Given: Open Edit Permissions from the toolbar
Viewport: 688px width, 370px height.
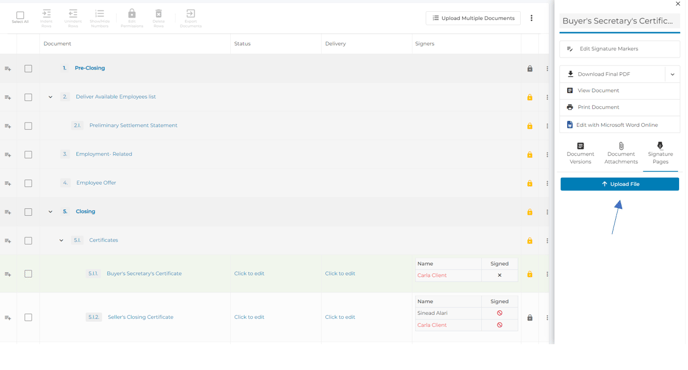Looking at the screenshot, I should coord(132,14).
